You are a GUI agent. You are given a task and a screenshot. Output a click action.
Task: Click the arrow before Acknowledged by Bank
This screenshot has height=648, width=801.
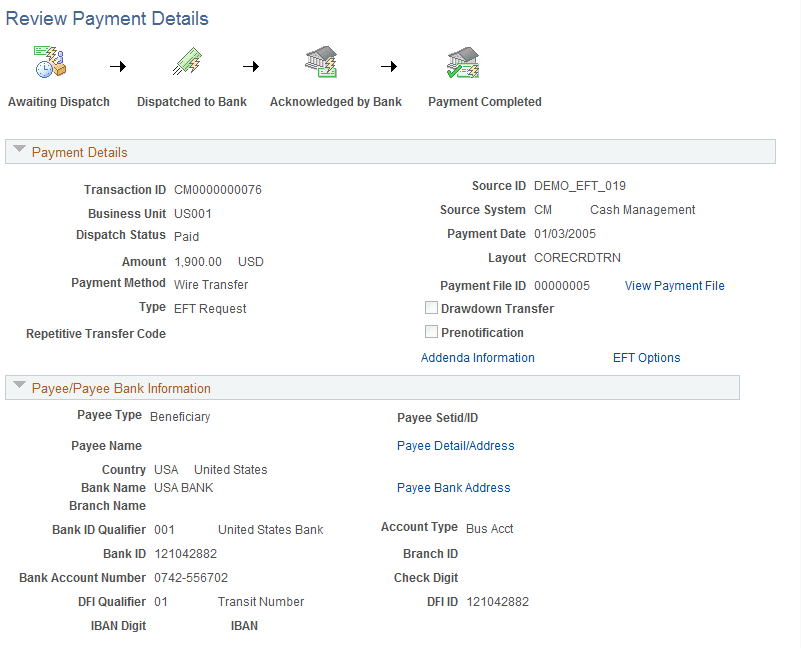250,66
